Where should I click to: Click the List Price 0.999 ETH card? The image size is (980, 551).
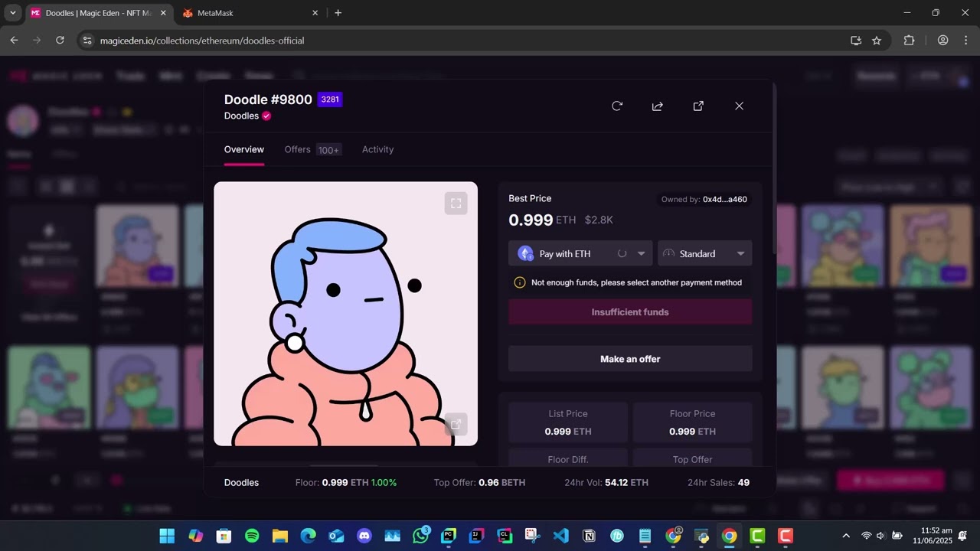(568, 422)
